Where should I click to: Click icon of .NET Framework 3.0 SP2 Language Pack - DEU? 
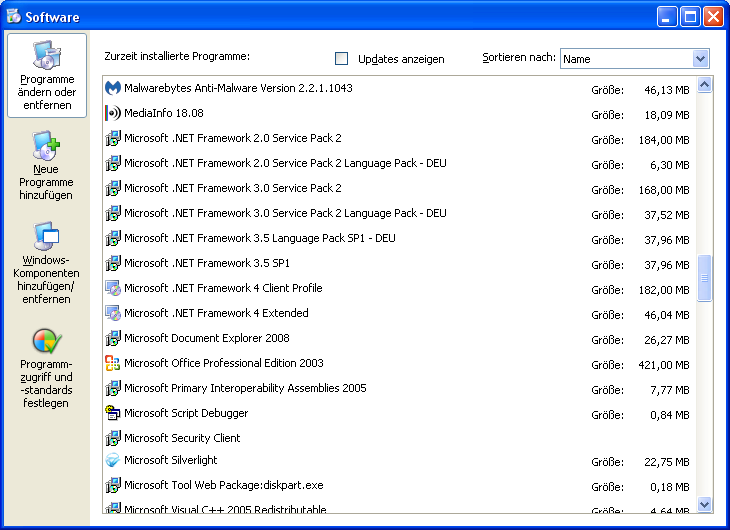[113, 213]
